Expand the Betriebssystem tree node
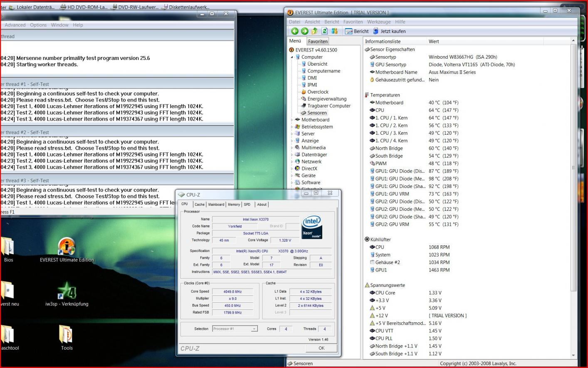The image size is (588, 368). pyautogui.click(x=292, y=127)
